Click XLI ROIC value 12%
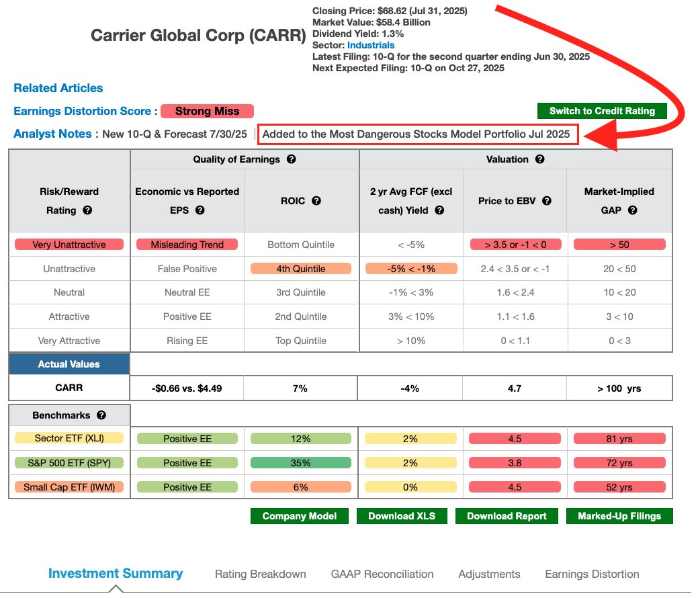The width and height of the screenshot is (700, 598). click(x=301, y=439)
